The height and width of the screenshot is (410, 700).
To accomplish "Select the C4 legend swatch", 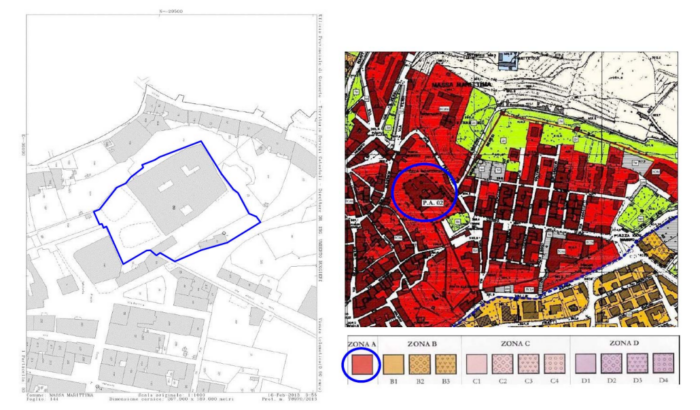I will [x=556, y=365].
